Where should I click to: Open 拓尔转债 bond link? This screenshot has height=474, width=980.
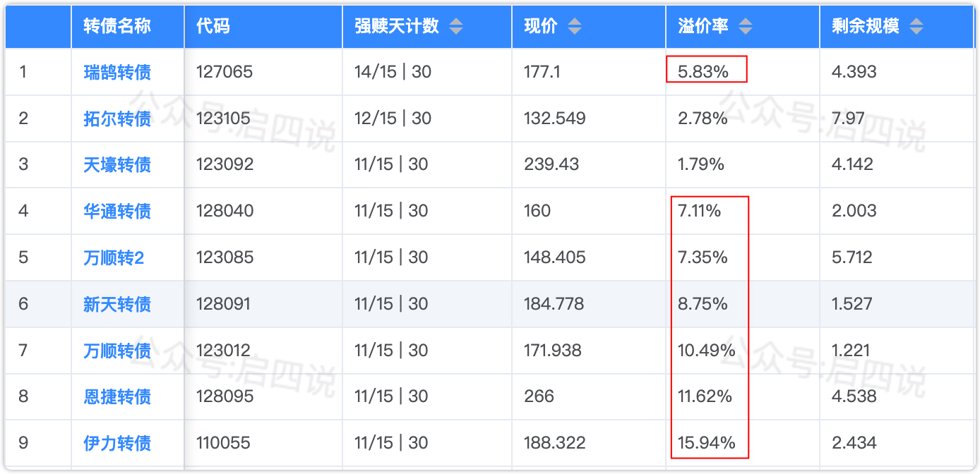(x=117, y=119)
